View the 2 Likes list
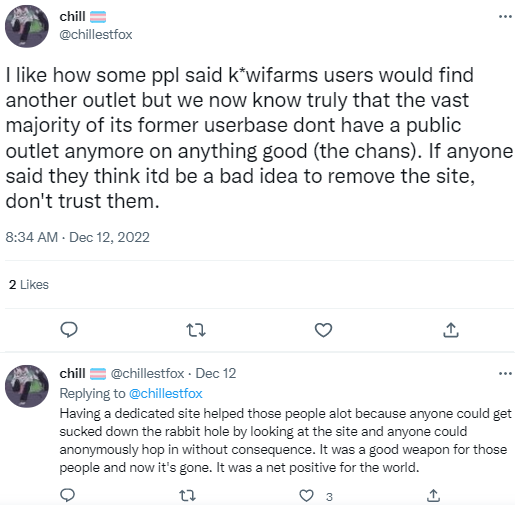The width and height of the screenshot is (515, 505). click(x=29, y=285)
